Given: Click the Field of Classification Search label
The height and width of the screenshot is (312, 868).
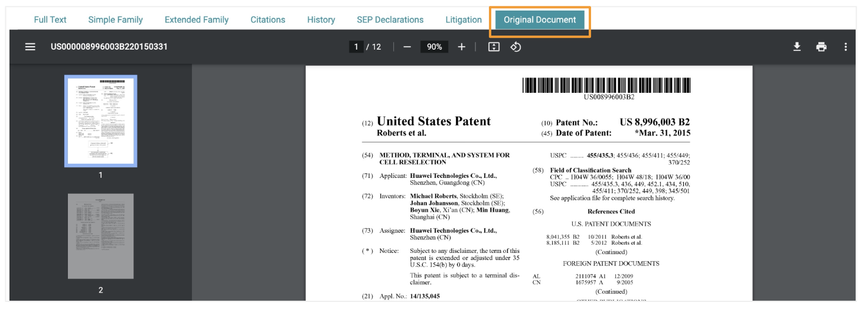Looking at the screenshot, I should coord(590,170).
